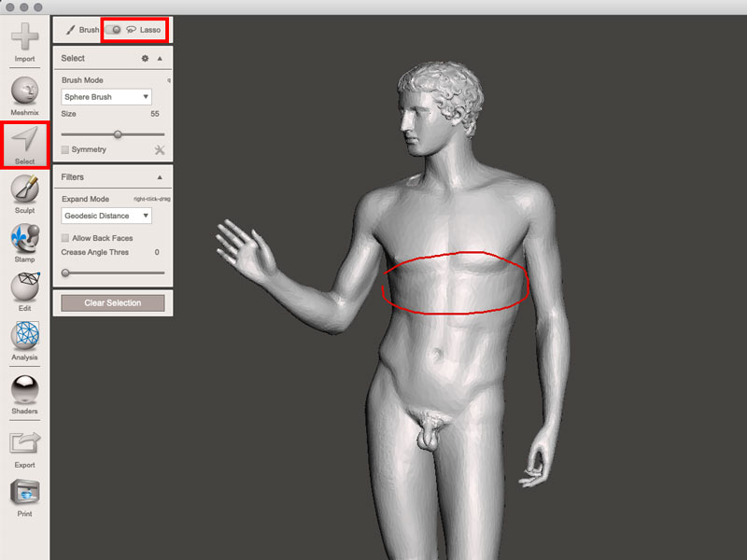This screenshot has width=747, height=560.
Task: Enable the Symmetry checkbox
Action: click(65, 149)
